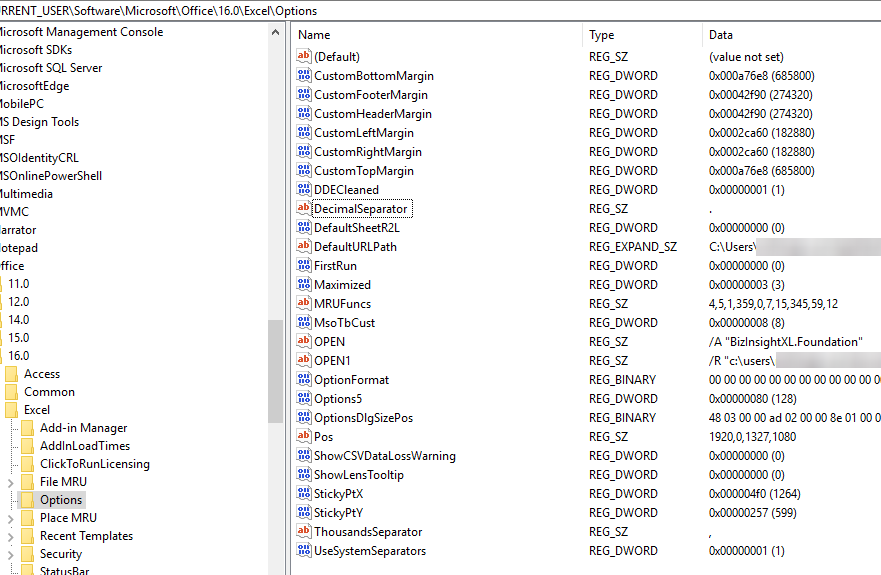Select the DefaultSheetR2L DWORD icon

point(304,227)
